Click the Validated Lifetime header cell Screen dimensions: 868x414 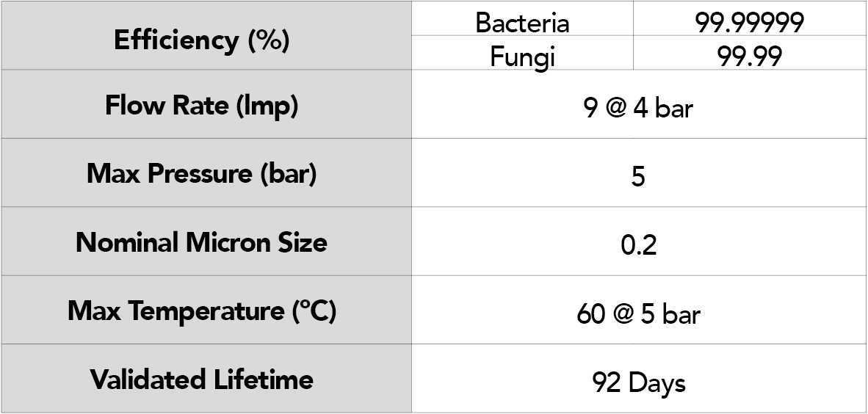206,379
